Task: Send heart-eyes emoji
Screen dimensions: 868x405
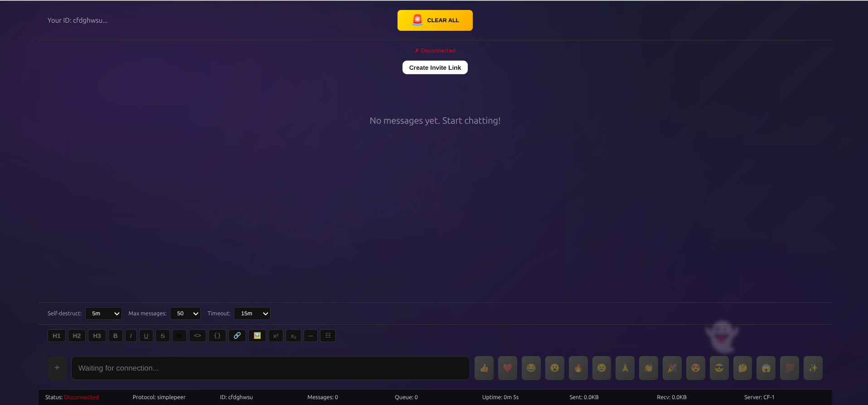Action: (696, 368)
